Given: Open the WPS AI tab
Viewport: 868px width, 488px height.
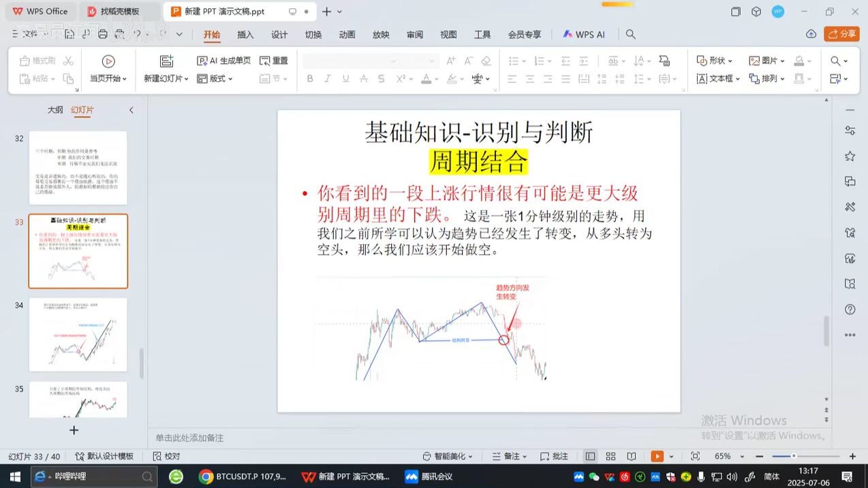Looking at the screenshot, I should point(584,35).
